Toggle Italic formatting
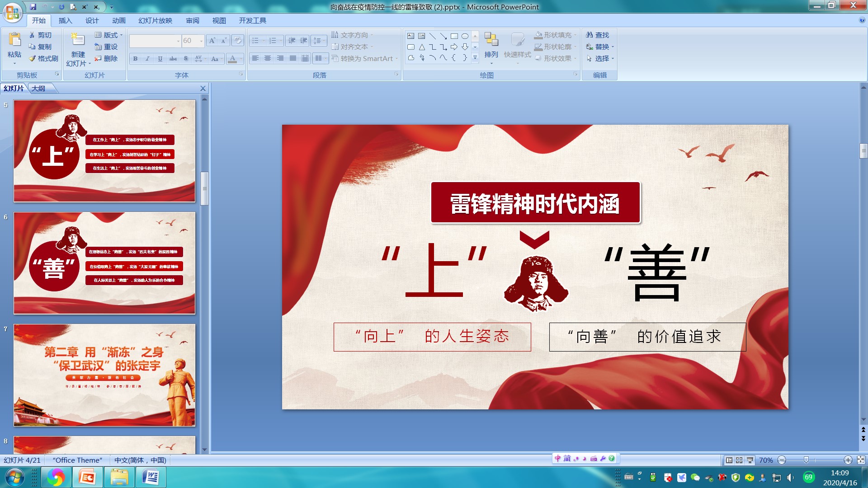The width and height of the screenshot is (868, 488). click(147, 58)
